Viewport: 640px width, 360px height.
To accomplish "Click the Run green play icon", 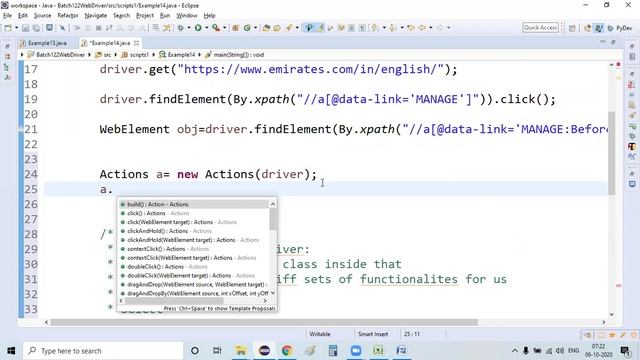I will [x=198, y=28].
